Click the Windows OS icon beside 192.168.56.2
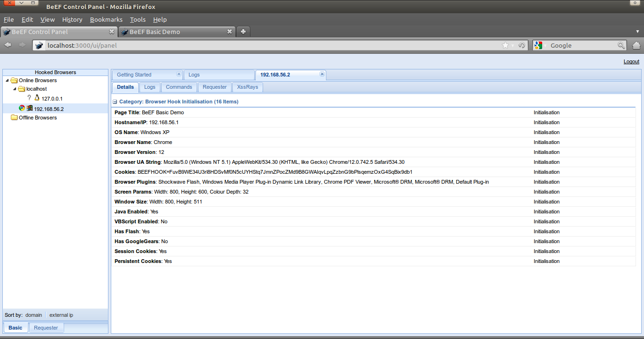 pyautogui.click(x=29, y=108)
